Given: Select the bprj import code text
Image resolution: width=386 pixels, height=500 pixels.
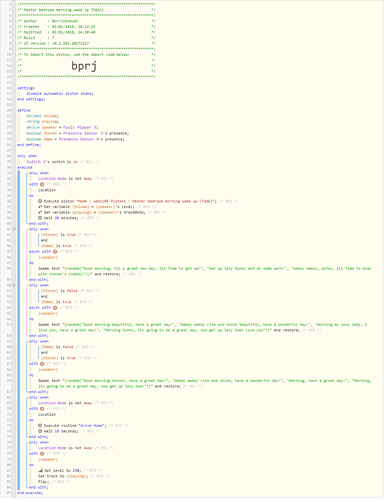Looking at the screenshot, I should coord(84,66).
